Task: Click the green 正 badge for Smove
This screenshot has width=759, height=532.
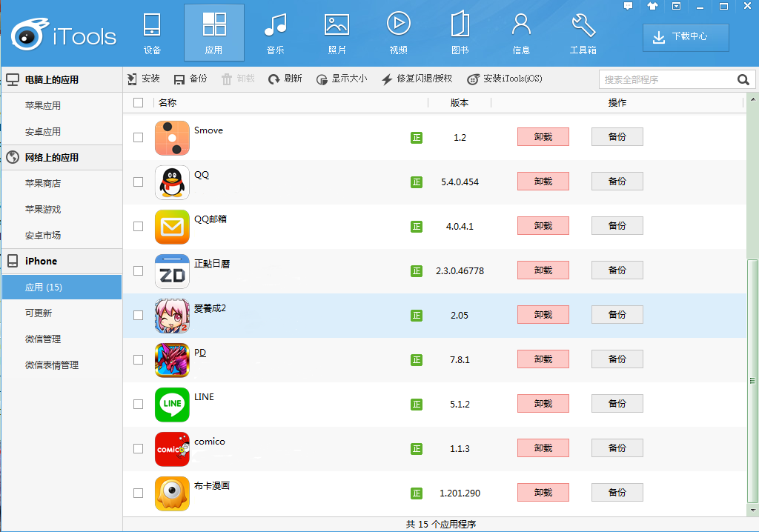Action: click(x=417, y=138)
